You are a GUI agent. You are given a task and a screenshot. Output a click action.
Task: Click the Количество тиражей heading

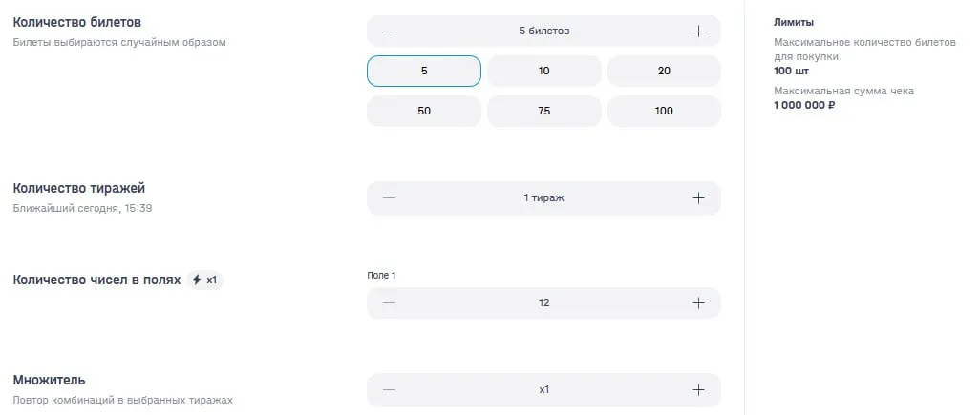pos(78,189)
